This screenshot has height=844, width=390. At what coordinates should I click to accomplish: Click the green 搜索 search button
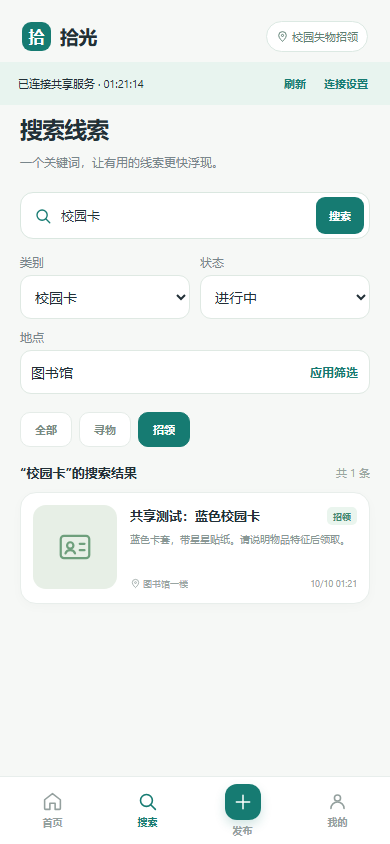pos(340,216)
